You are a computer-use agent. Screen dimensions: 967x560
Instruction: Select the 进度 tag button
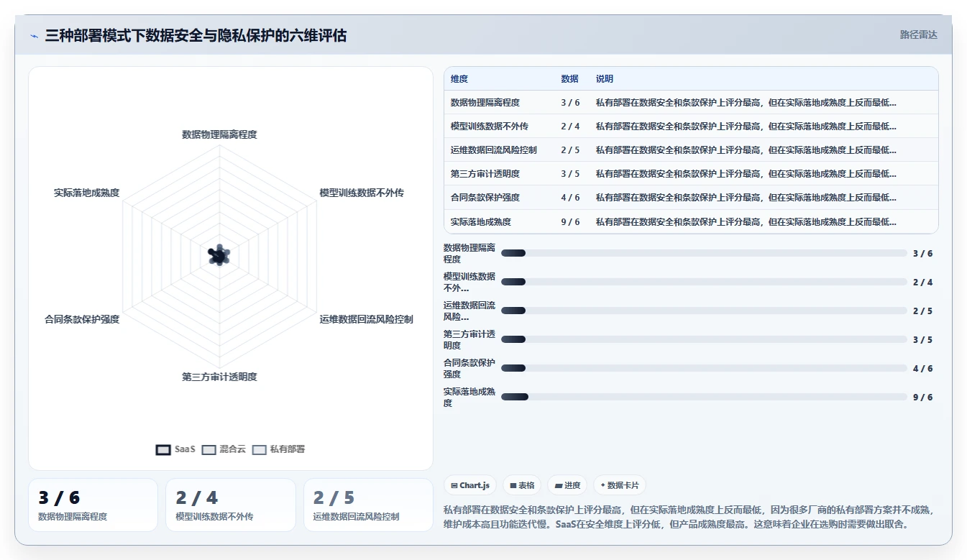point(567,485)
